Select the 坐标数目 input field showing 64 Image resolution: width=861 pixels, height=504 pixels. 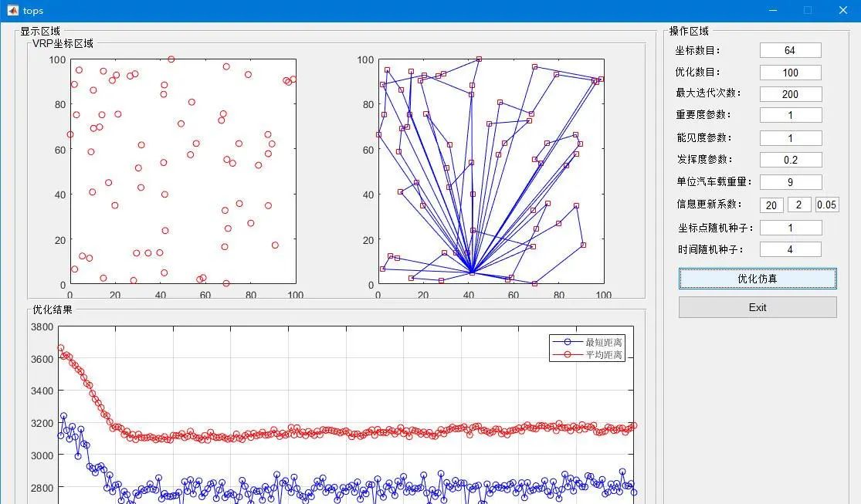[x=790, y=50]
